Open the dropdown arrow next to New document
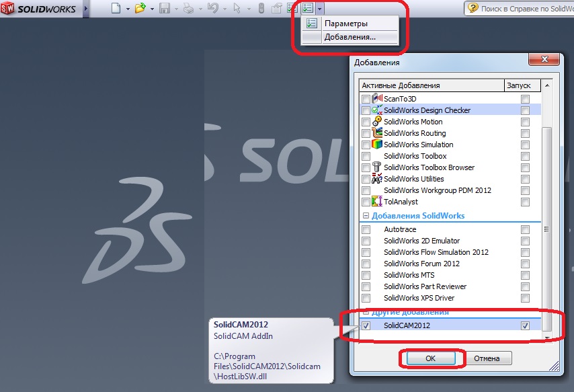The image size is (574, 392). pos(128,9)
